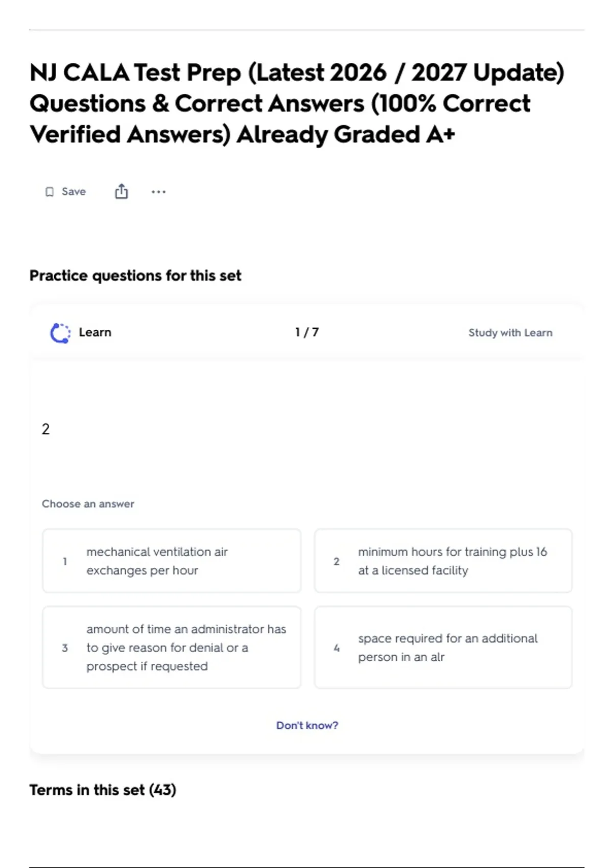Open the share icon
Screen dimensions: 613x868
[121, 191]
